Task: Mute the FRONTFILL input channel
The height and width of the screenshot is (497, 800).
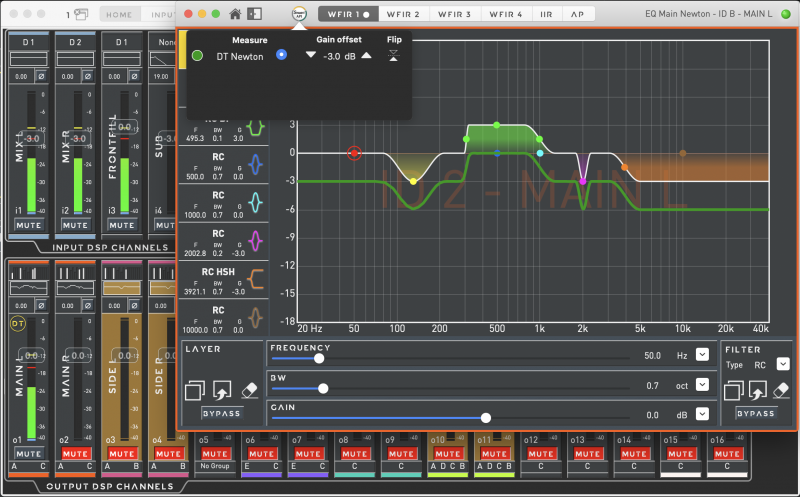Action: tap(120, 226)
